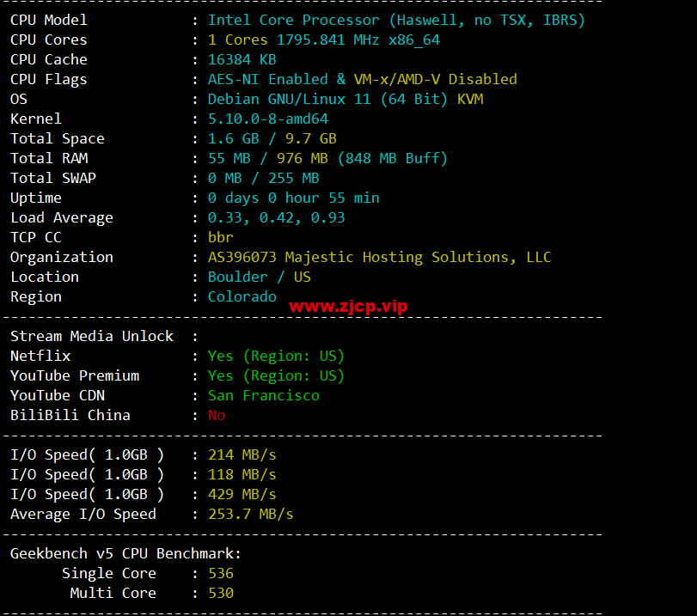Image resolution: width=697 pixels, height=616 pixels.
Task: Click the location value 'Boulder / US'
Action: [x=260, y=277]
